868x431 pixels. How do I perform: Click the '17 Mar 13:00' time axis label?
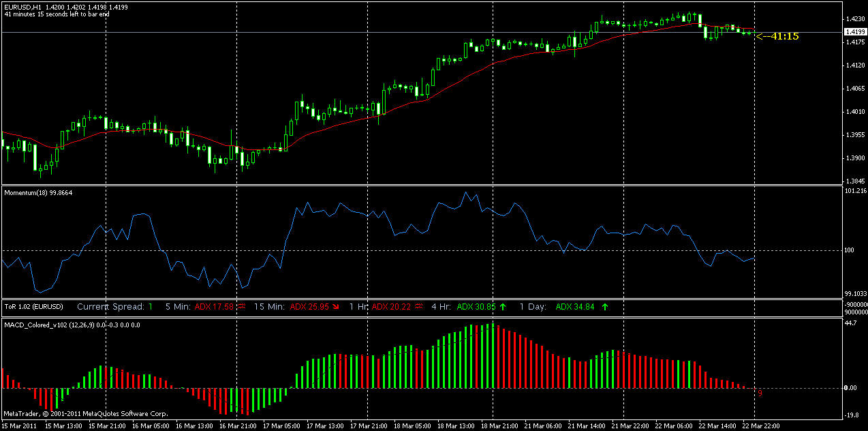tap(325, 426)
